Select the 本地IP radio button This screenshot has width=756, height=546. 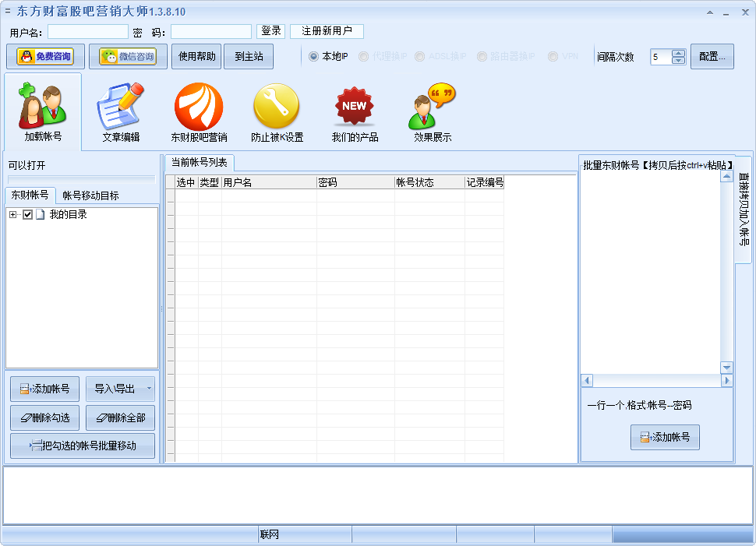click(x=314, y=57)
